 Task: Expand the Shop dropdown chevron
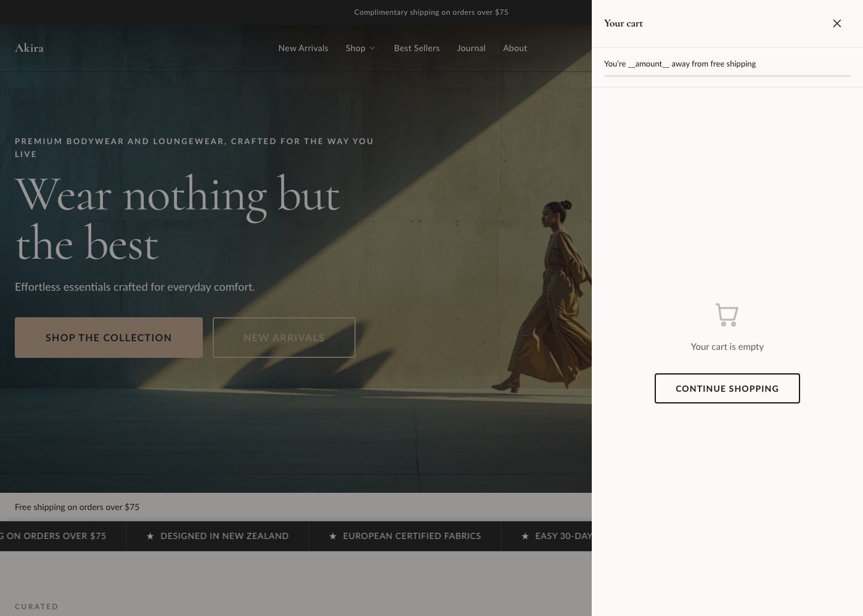point(372,48)
